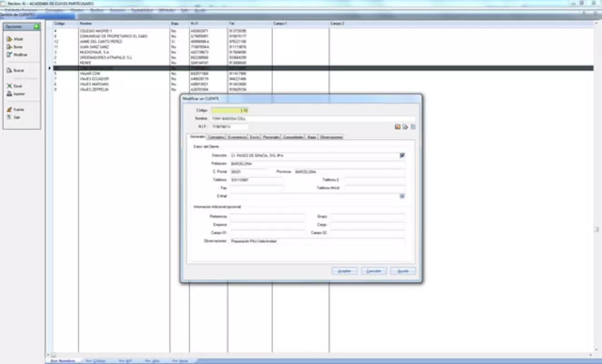
Task: Click the Salir exit icon
Action: [x=9, y=117]
